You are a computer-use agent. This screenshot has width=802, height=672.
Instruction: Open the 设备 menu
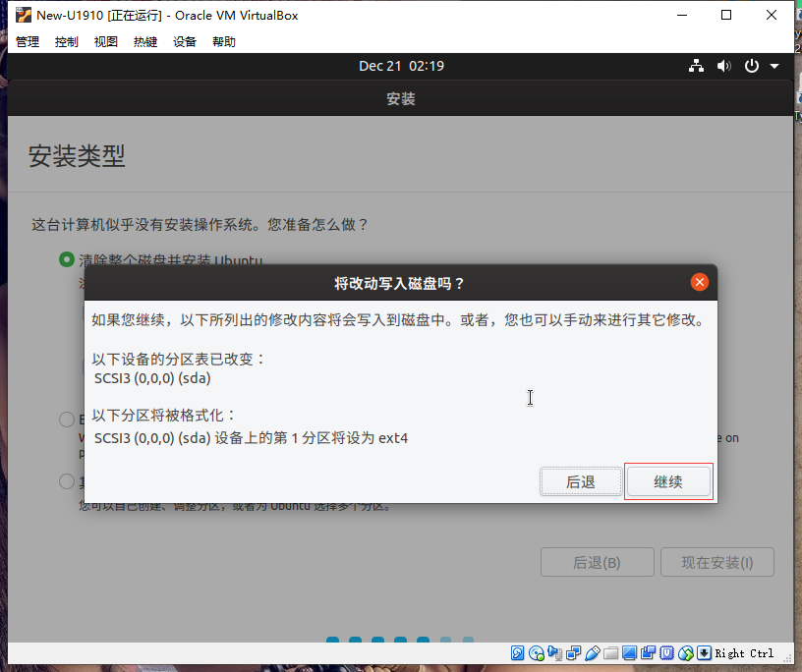[185, 41]
